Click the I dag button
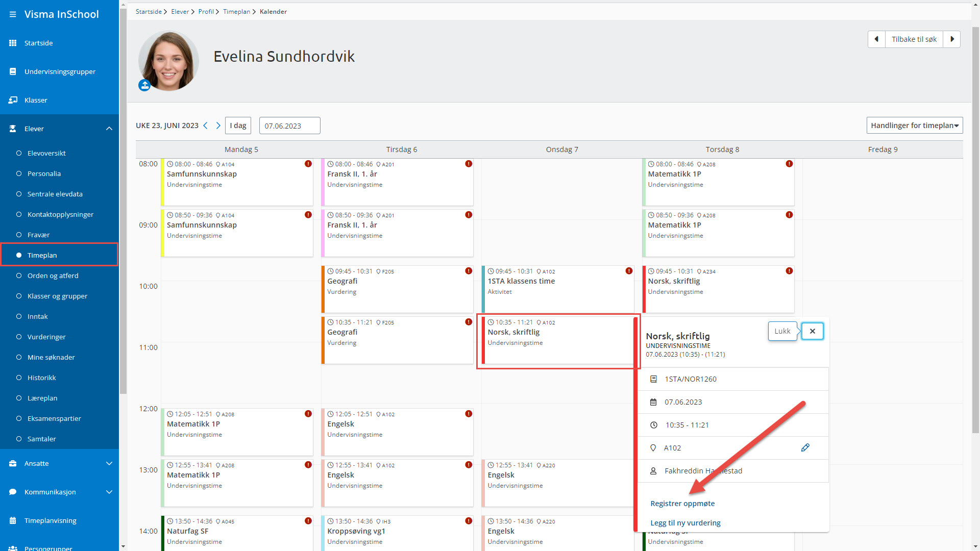This screenshot has width=980, height=551. pos(238,126)
